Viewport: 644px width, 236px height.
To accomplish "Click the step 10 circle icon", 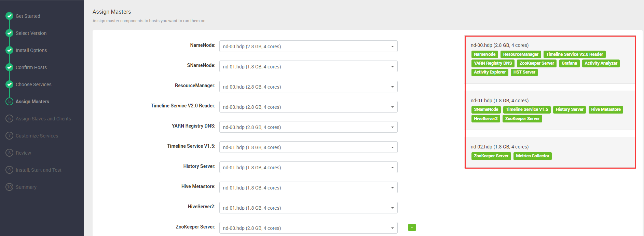I will [x=10, y=187].
